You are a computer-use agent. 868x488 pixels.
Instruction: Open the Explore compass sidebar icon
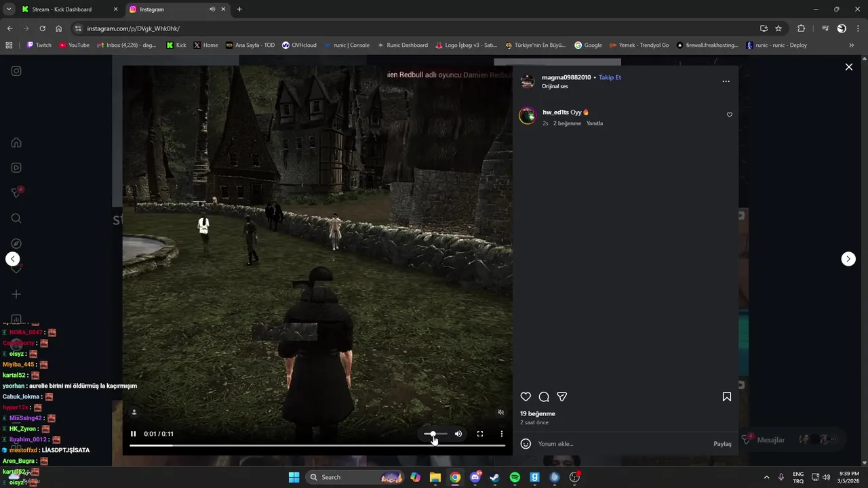tap(16, 243)
